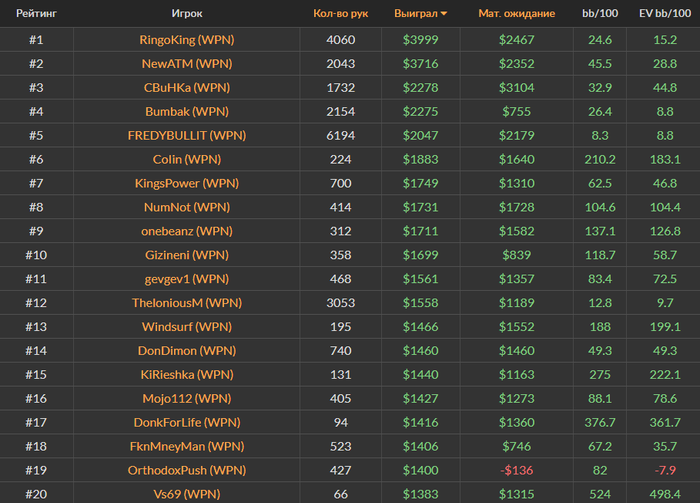This screenshot has width=700, height=503.
Task: Open player gevgev1 (WPN)
Action: point(187,279)
